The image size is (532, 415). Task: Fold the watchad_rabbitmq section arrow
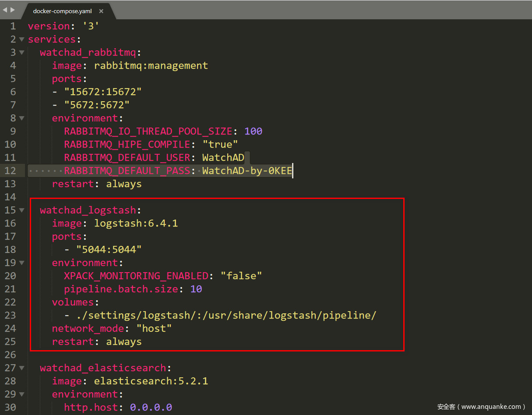(21, 53)
